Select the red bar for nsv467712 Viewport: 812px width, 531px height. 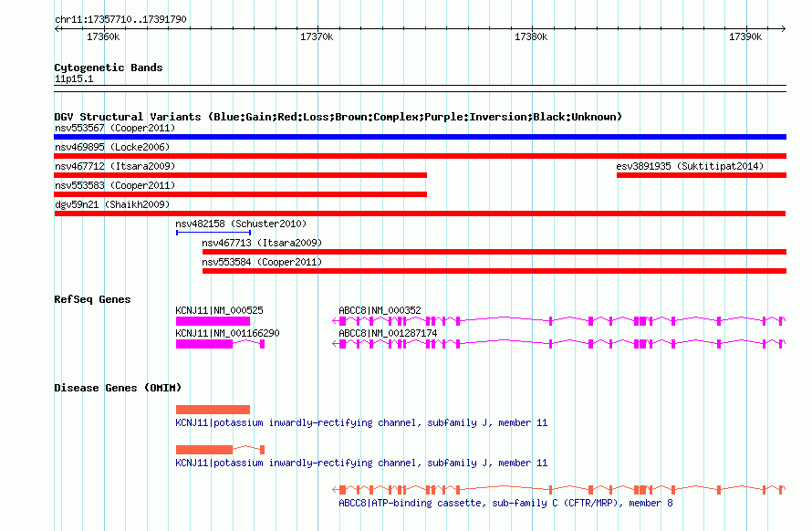coord(240,175)
